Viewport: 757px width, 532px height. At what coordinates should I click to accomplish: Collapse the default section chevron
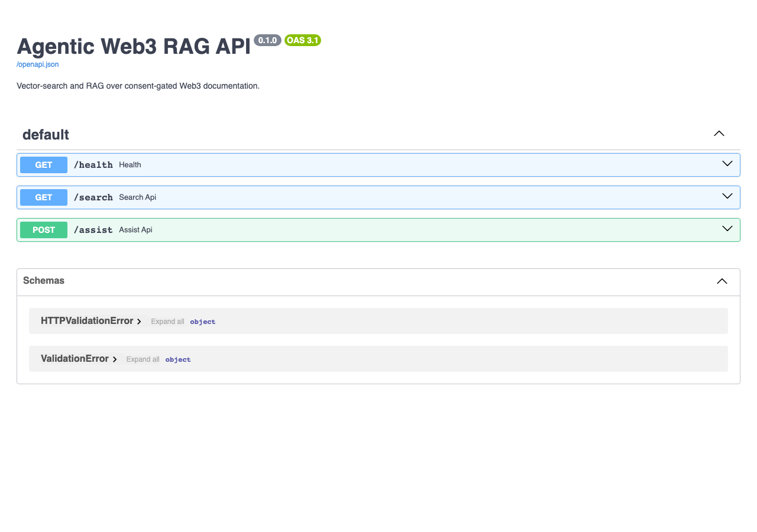[719, 134]
